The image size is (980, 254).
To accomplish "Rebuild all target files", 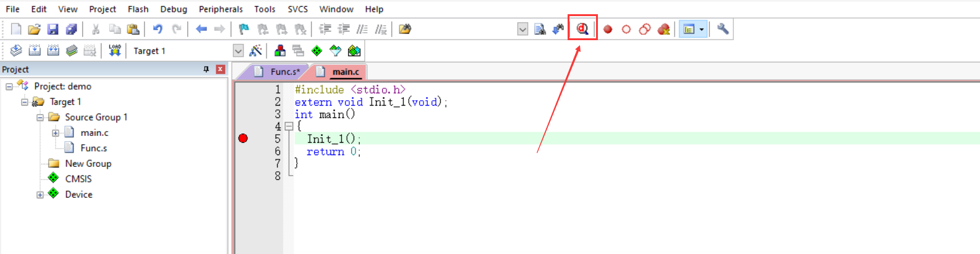I will pos(53,51).
